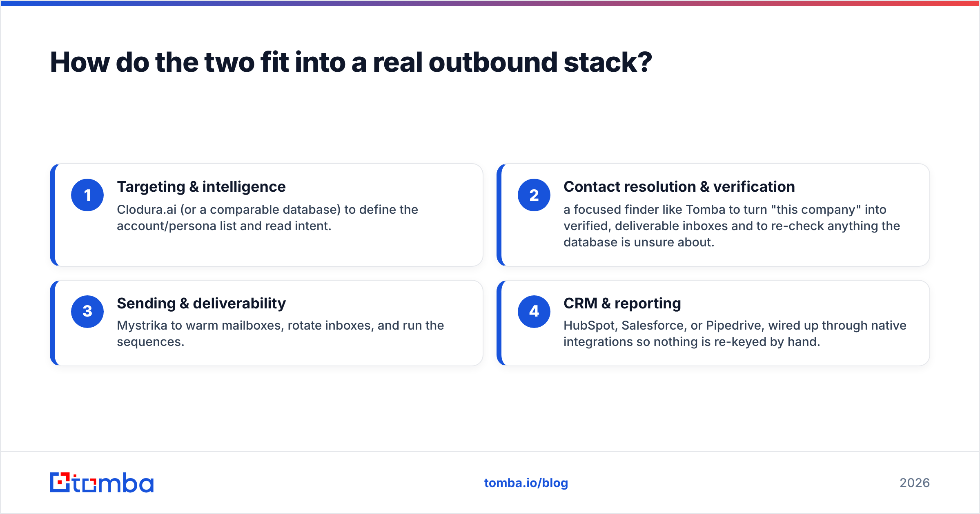Screen dimensions: 980x514
Task: Click the 2026 year label
Action: click(x=915, y=483)
